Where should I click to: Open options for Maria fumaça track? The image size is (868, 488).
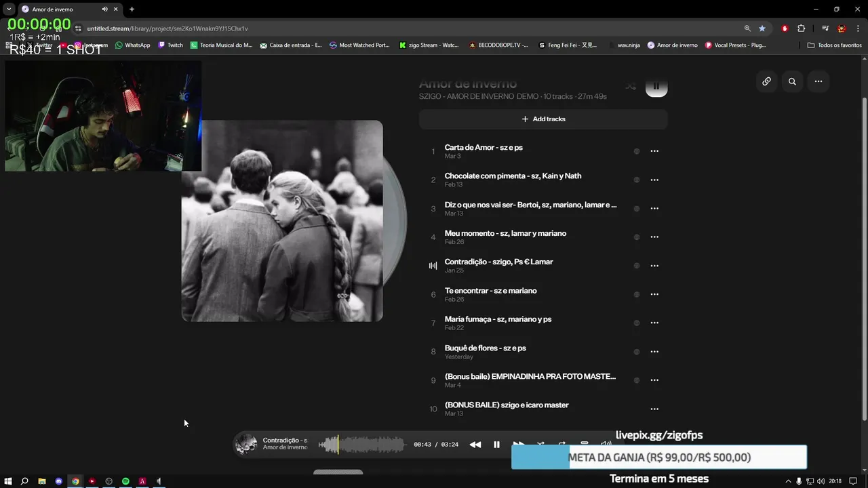(x=654, y=323)
